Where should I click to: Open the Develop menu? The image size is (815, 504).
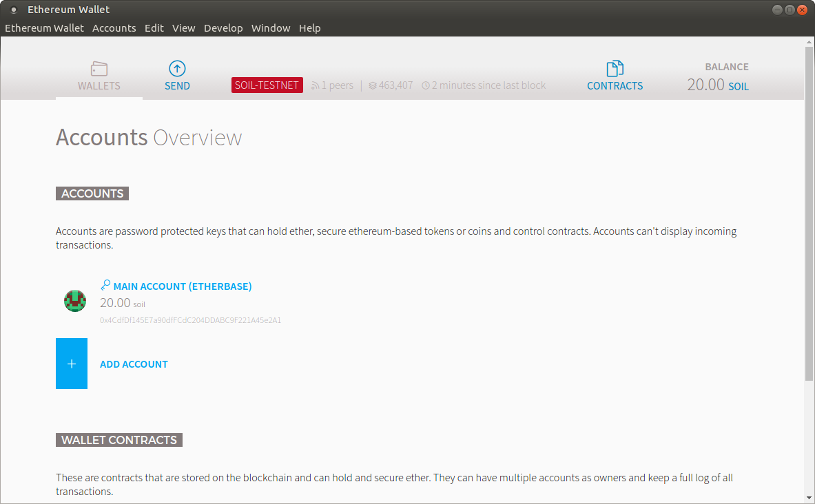(223, 28)
